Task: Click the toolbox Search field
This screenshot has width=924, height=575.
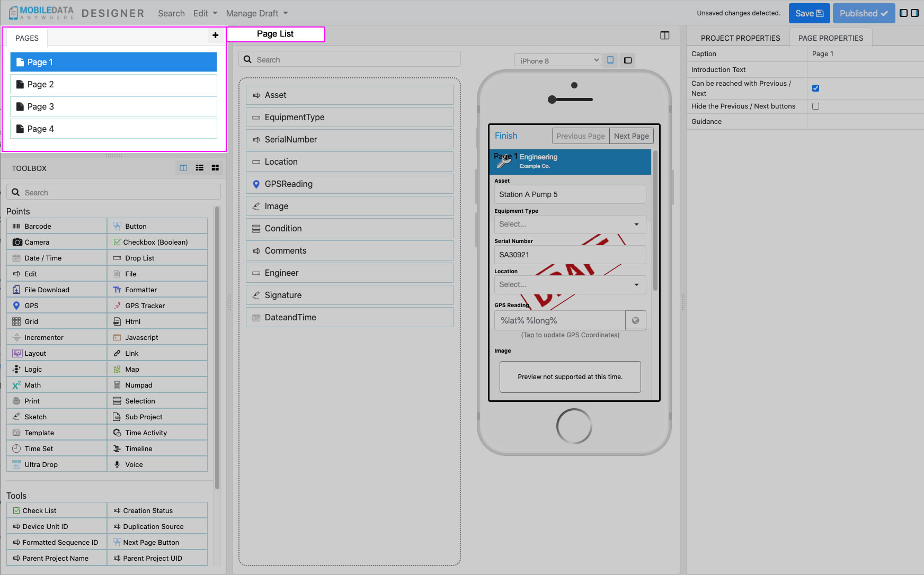Action: tap(113, 192)
